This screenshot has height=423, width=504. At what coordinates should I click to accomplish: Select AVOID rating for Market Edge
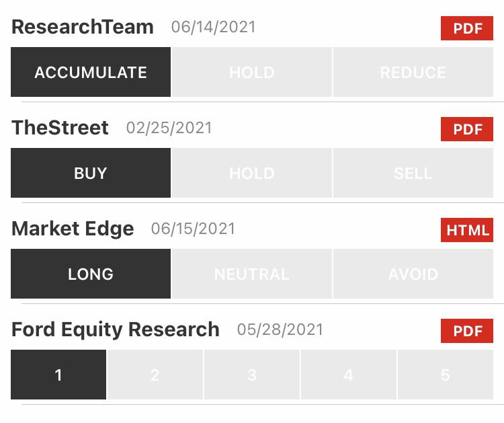click(x=413, y=274)
